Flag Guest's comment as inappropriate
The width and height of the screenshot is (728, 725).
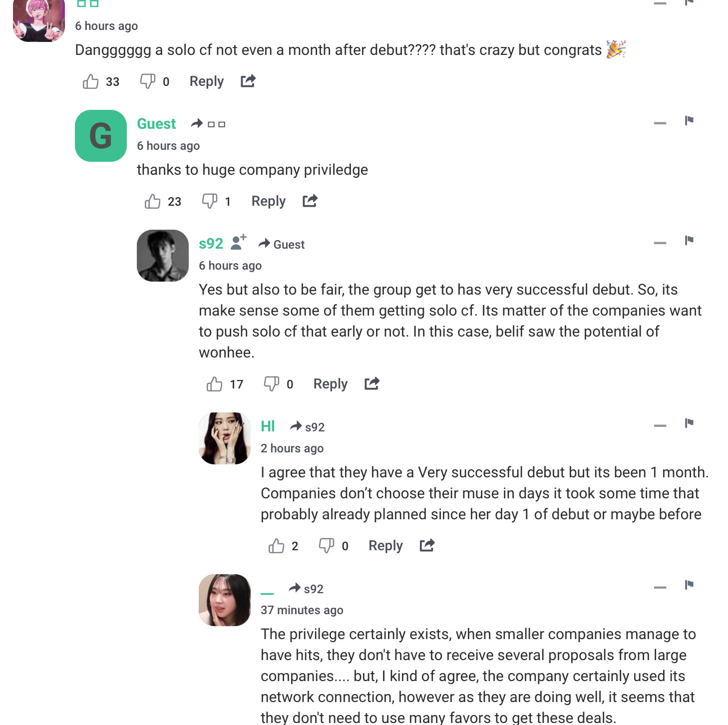tap(689, 120)
